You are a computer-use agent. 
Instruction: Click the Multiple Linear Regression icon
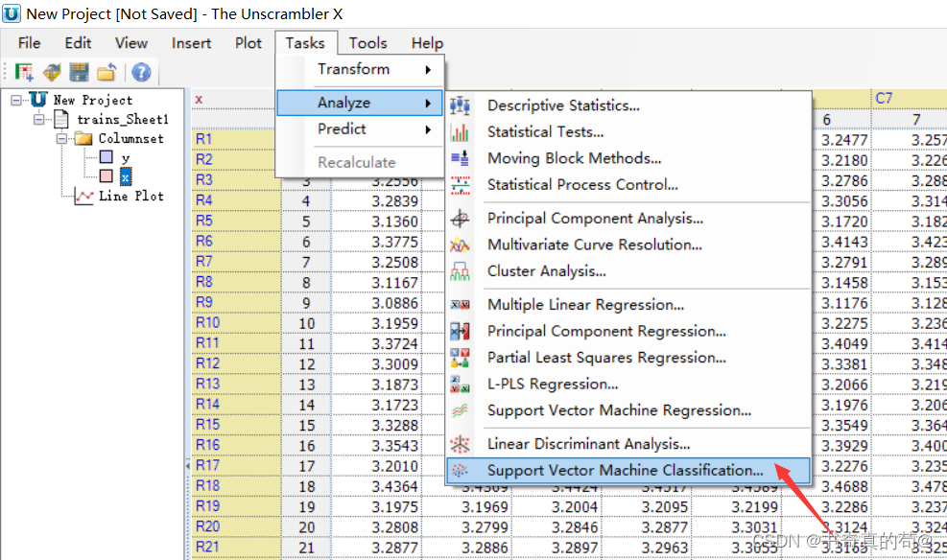(x=460, y=305)
